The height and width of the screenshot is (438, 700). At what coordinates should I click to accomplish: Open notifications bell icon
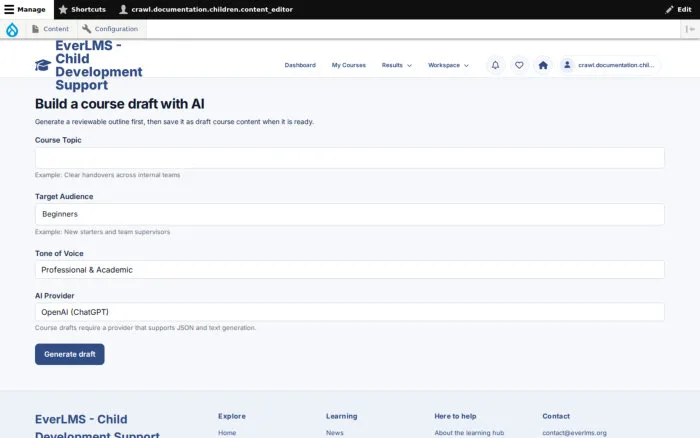(x=496, y=65)
